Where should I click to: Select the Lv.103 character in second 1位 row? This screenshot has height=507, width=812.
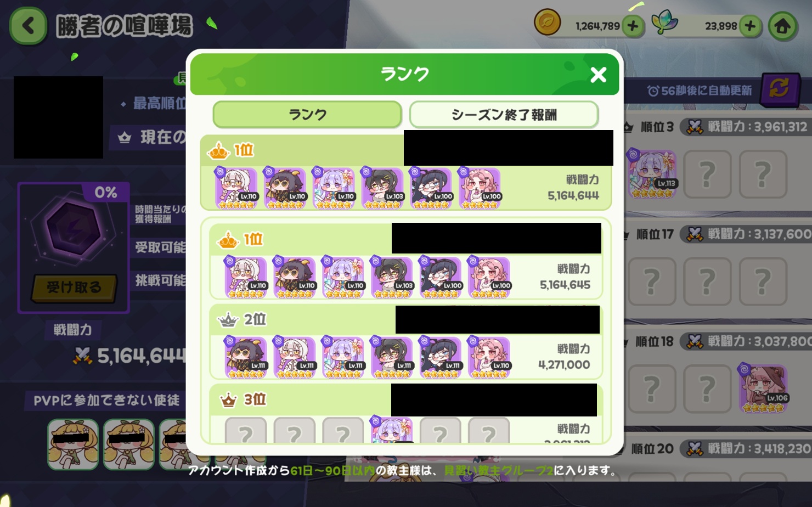392,277
